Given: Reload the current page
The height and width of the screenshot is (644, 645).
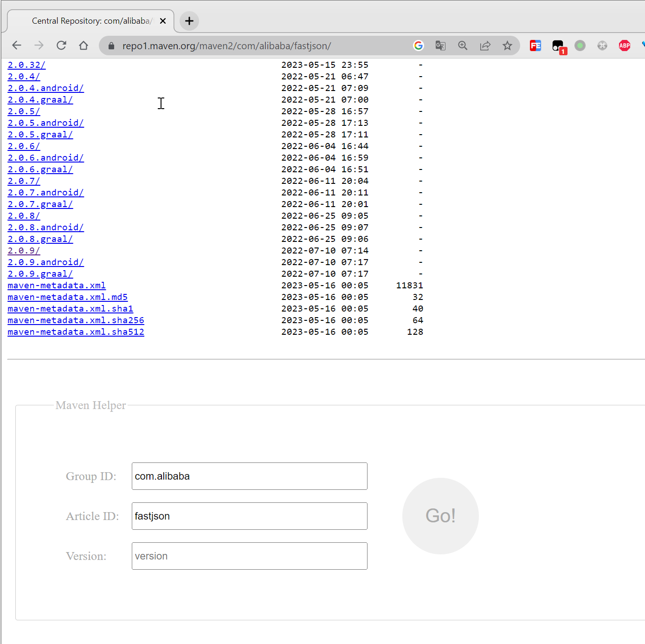Looking at the screenshot, I should coord(61,46).
